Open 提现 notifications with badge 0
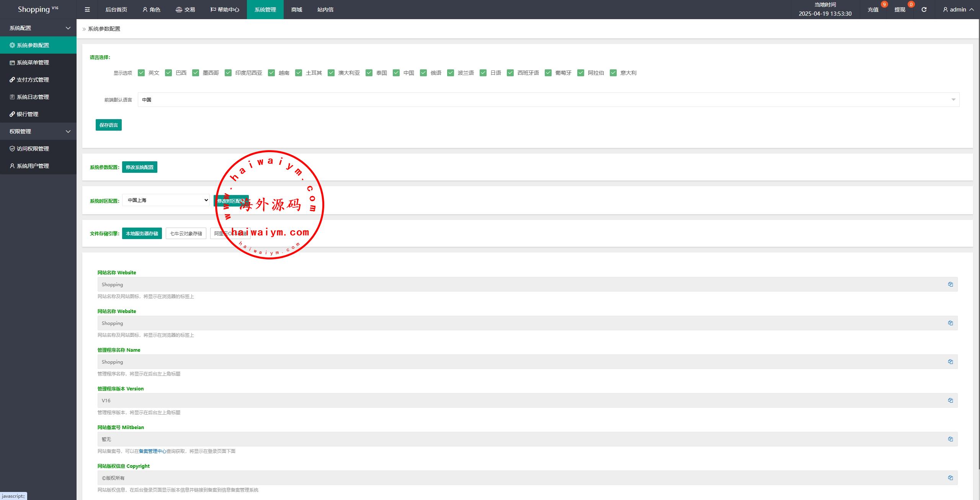The width and height of the screenshot is (980, 500). pos(900,10)
